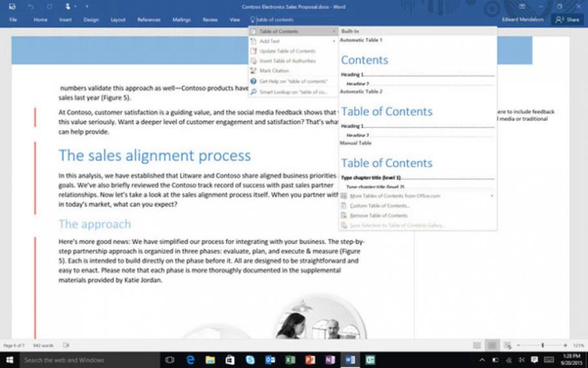Viewport: 588px width, 368px height.
Task: Click the Share button
Action: click(567, 19)
